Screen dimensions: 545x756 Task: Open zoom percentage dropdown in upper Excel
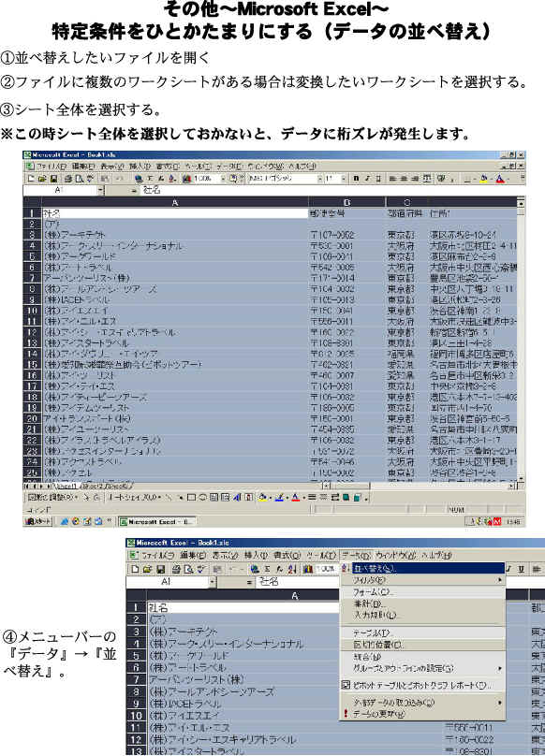[x=223, y=179]
